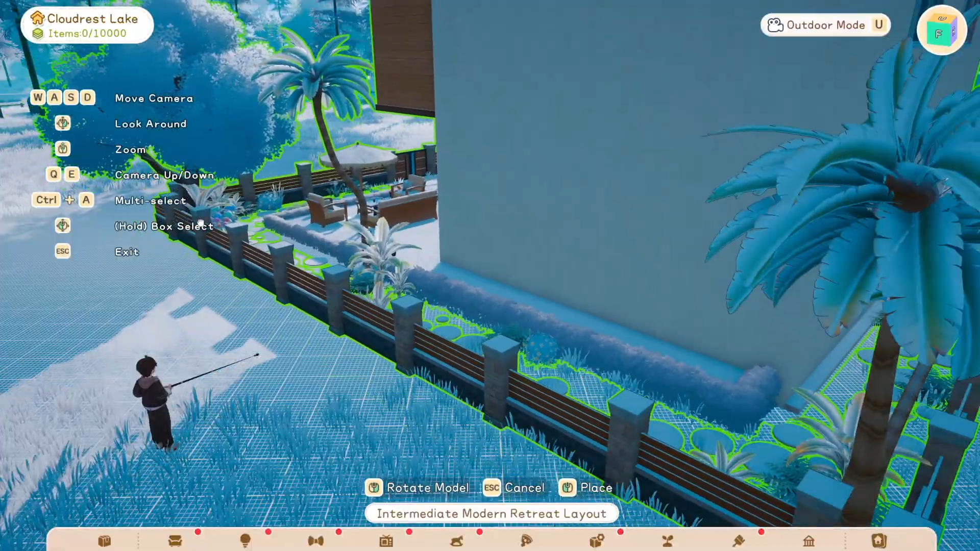Click the Cancel action label
980x551 pixels.
pyautogui.click(x=524, y=488)
